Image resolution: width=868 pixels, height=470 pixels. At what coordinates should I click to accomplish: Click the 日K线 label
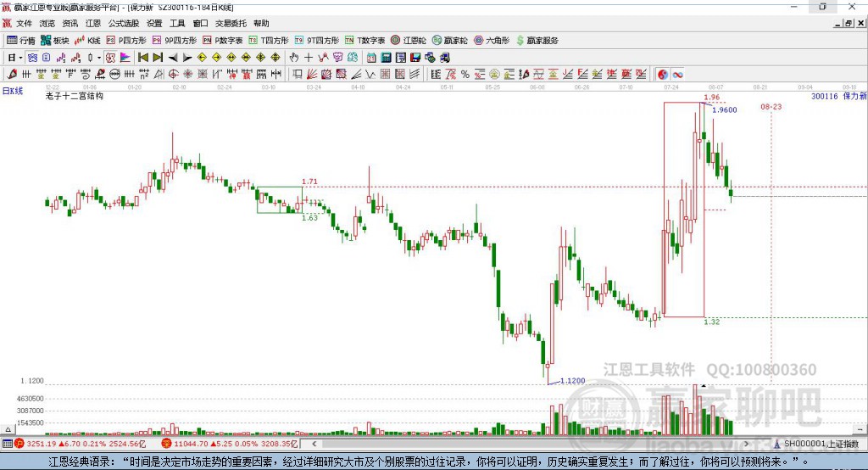click(x=13, y=91)
